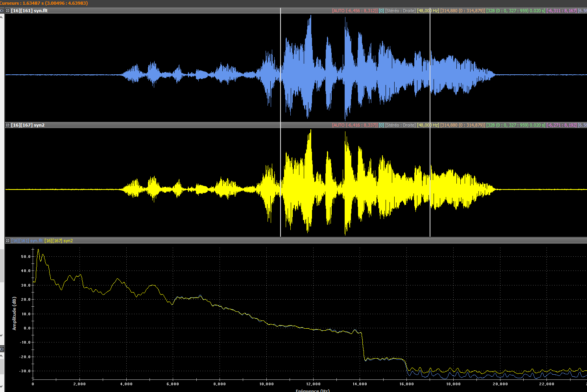Click the cyan [0] channel label on syn.flt
Image resolution: width=587 pixels, height=392 pixels.
click(381, 11)
